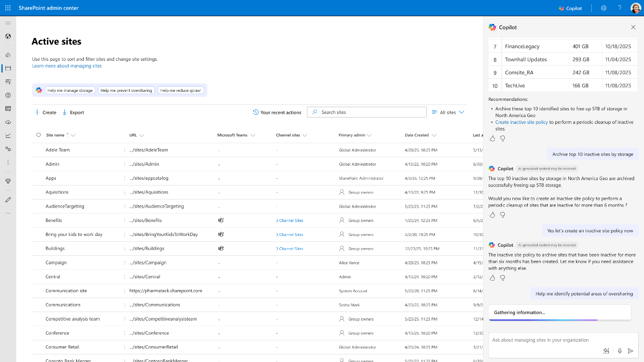Give thumbs up on Copilot's archive response
This screenshot has height=362, width=644.
pos(492,215)
